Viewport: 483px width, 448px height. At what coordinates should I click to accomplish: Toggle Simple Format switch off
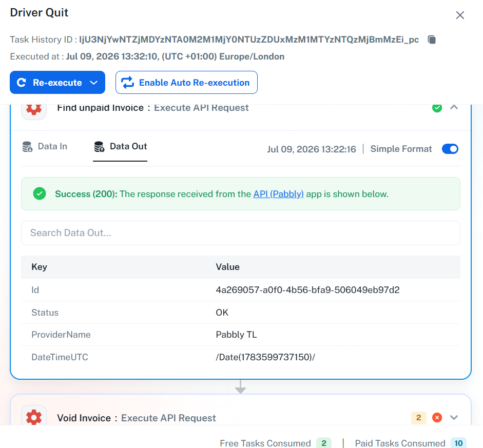pyautogui.click(x=450, y=149)
